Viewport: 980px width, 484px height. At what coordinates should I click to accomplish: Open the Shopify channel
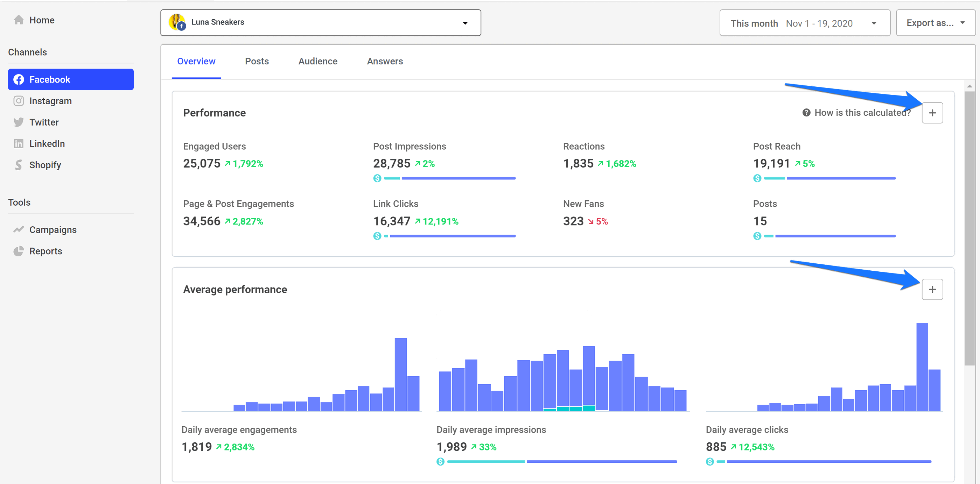tap(45, 165)
